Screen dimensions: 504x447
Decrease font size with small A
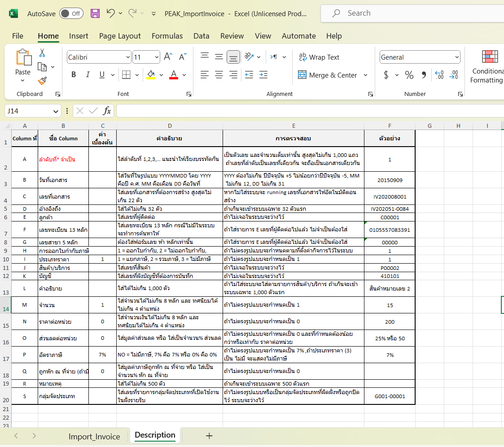[183, 57]
